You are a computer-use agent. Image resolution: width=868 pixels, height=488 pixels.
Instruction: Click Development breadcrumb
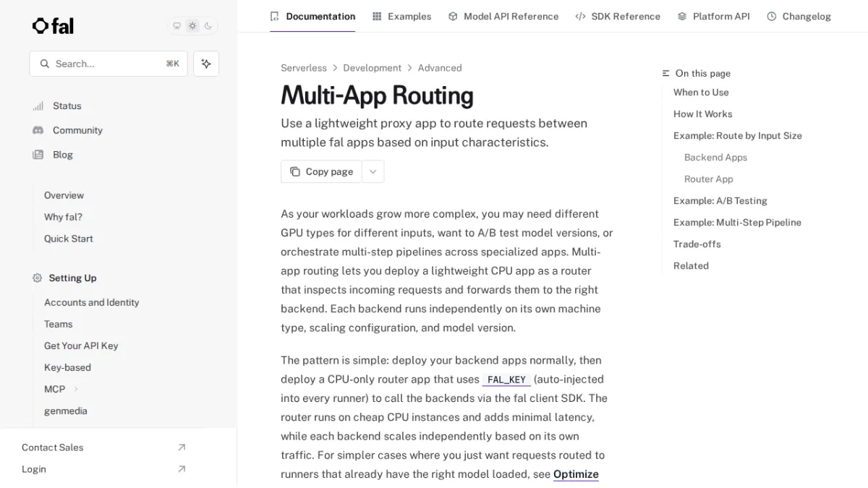pyautogui.click(x=372, y=68)
